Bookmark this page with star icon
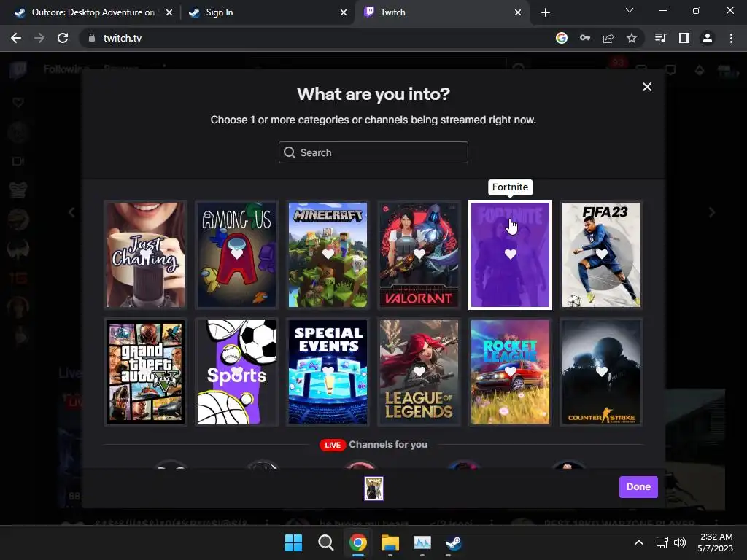Screen dimensions: 747x560 [x=632, y=38]
